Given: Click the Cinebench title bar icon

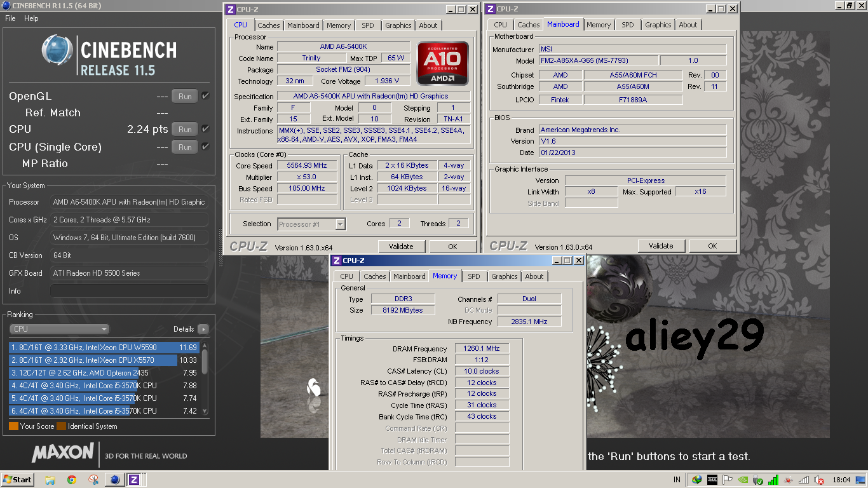Looking at the screenshot, I should [x=6, y=6].
